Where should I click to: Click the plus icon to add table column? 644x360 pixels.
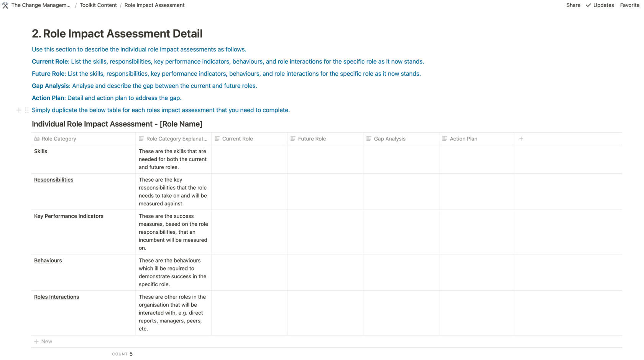(x=521, y=139)
